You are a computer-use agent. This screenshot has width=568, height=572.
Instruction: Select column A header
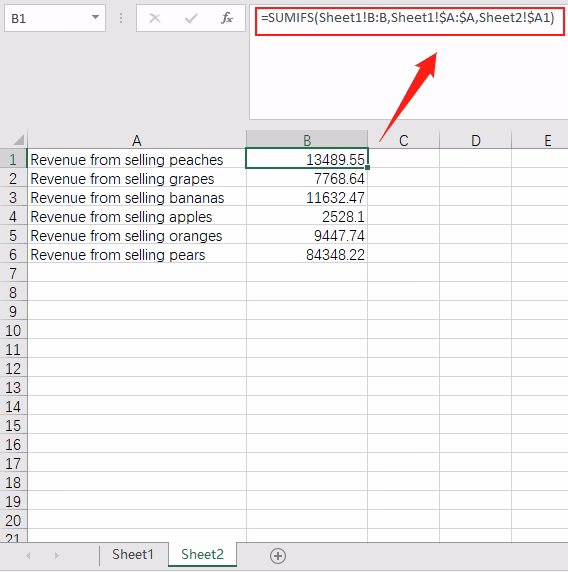click(x=137, y=140)
